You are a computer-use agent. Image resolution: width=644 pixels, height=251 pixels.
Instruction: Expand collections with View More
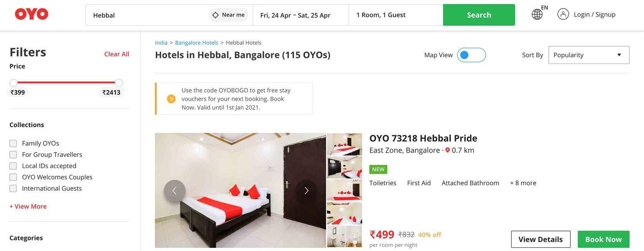(28, 206)
